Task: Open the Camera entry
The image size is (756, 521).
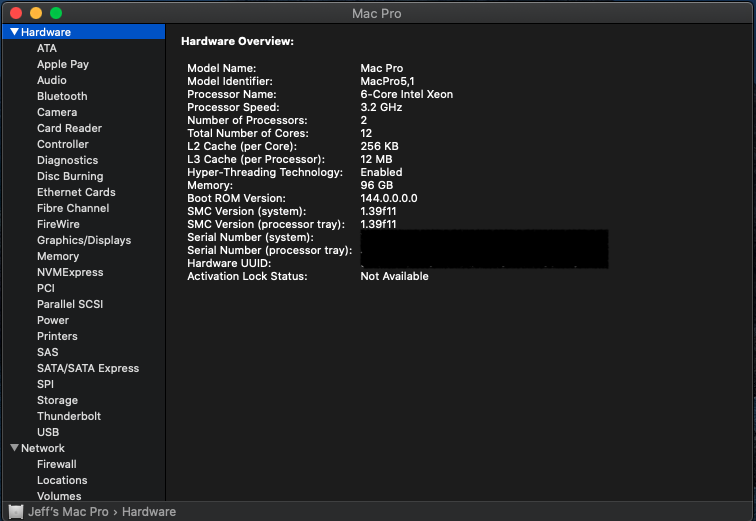Action: [57, 112]
